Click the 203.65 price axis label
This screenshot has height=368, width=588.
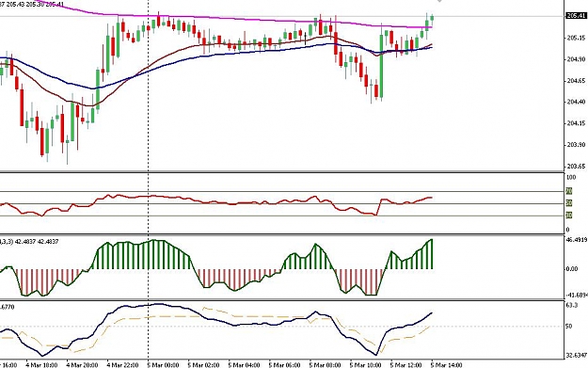(576, 166)
